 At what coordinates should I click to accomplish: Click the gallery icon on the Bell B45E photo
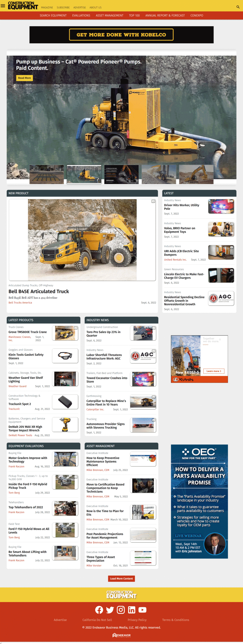(153, 202)
